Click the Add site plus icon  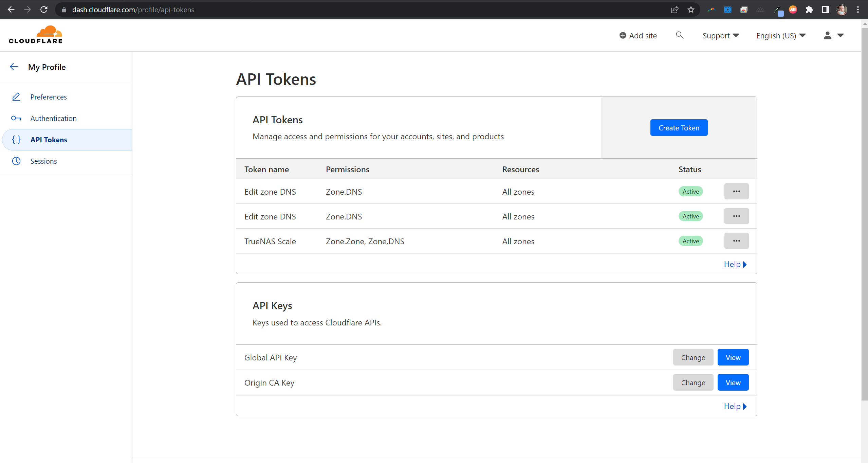coord(623,35)
